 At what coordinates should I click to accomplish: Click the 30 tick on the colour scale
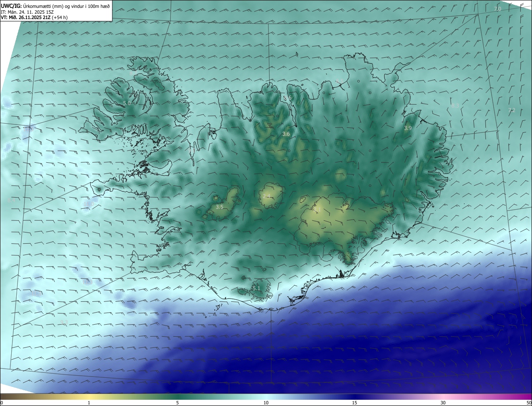tap(443, 403)
